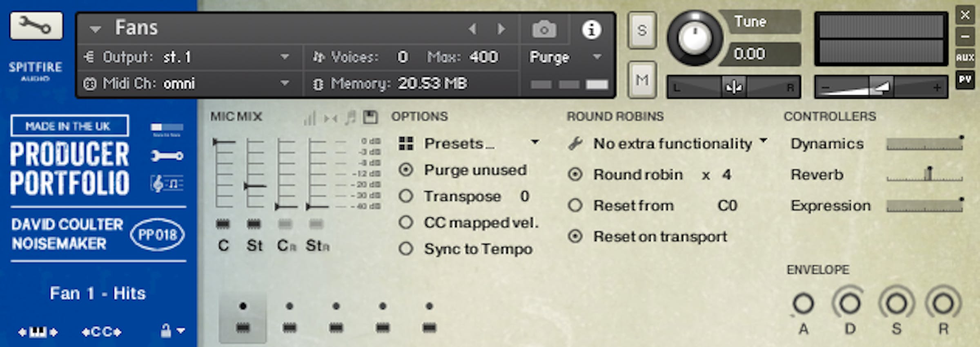Minimize the instrument with the minus button
Viewport: 980px width, 347px height.
(965, 37)
